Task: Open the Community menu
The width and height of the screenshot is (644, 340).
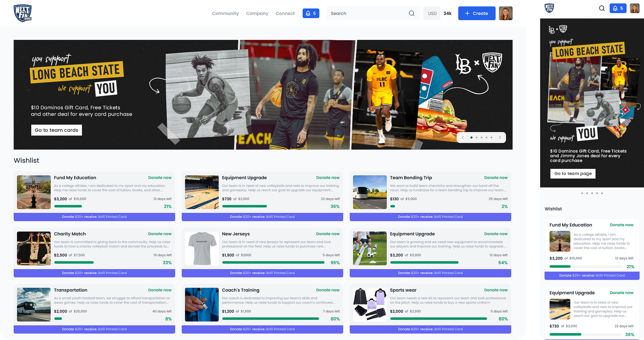Action: coord(225,13)
